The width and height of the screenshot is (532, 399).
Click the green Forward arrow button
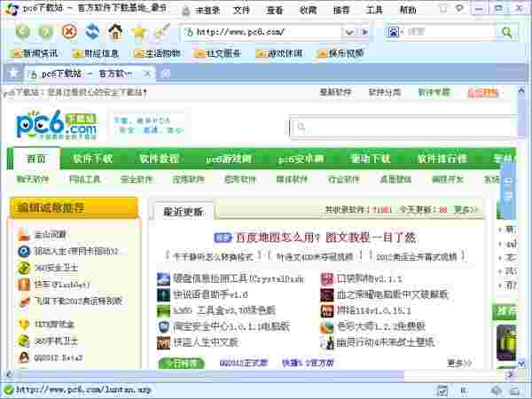46,32
